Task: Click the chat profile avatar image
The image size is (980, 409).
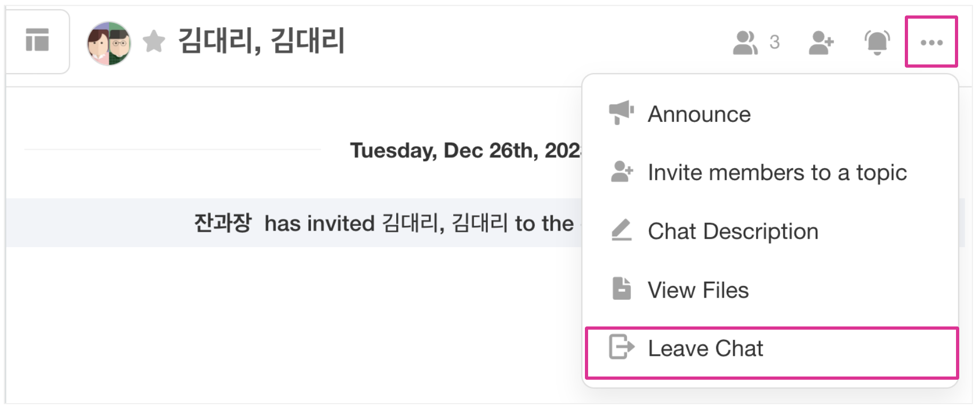Action: 109,44
